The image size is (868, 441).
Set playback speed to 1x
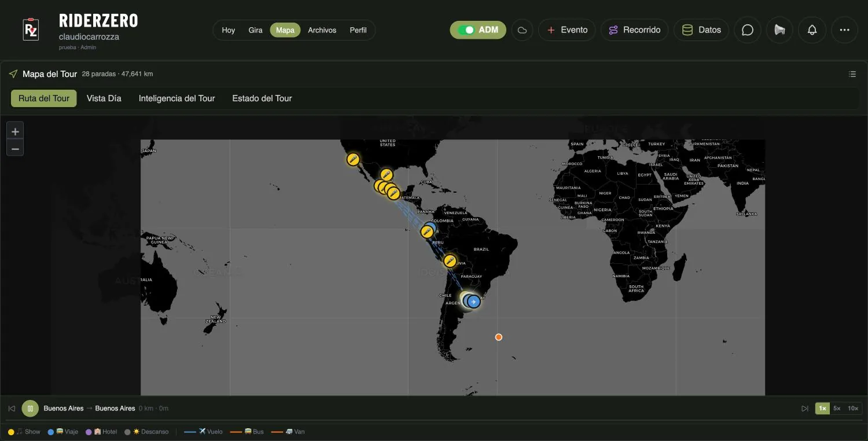point(822,409)
